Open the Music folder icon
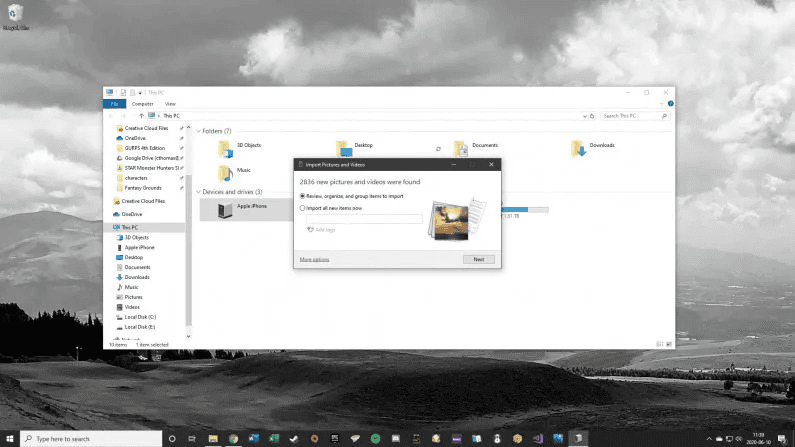 point(225,172)
